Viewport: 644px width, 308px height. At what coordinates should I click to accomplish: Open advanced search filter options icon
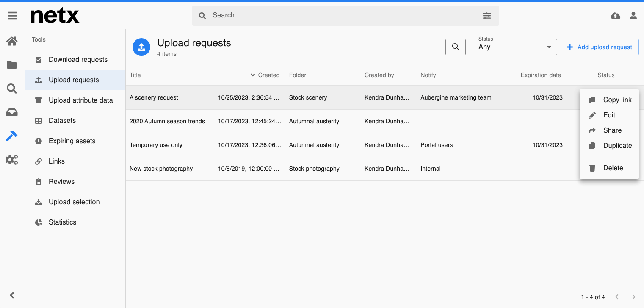click(x=487, y=16)
